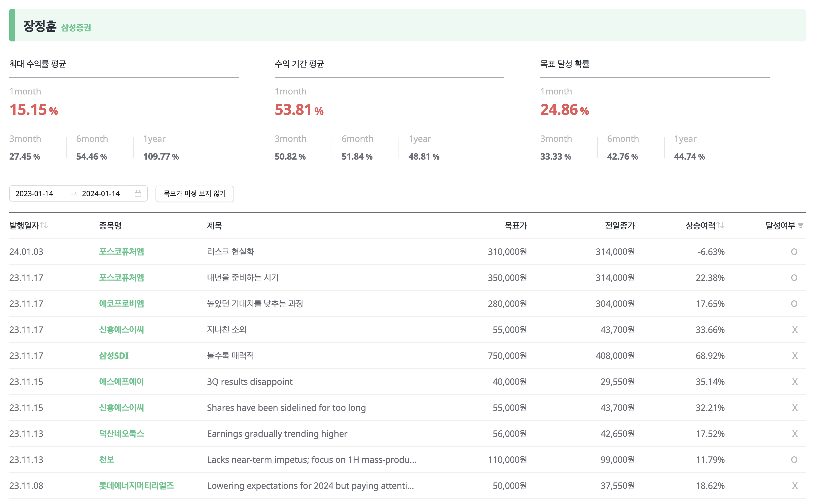Open the 덕산네오룩스 stock link
814x504 pixels.
[121, 434]
